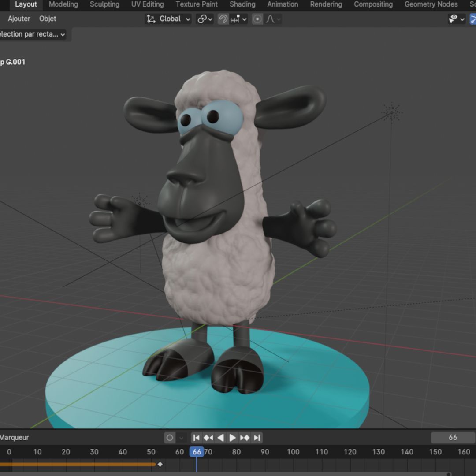Viewport: 476px width, 476px height.
Task: Open the Objet menu
Action: click(x=48, y=19)
